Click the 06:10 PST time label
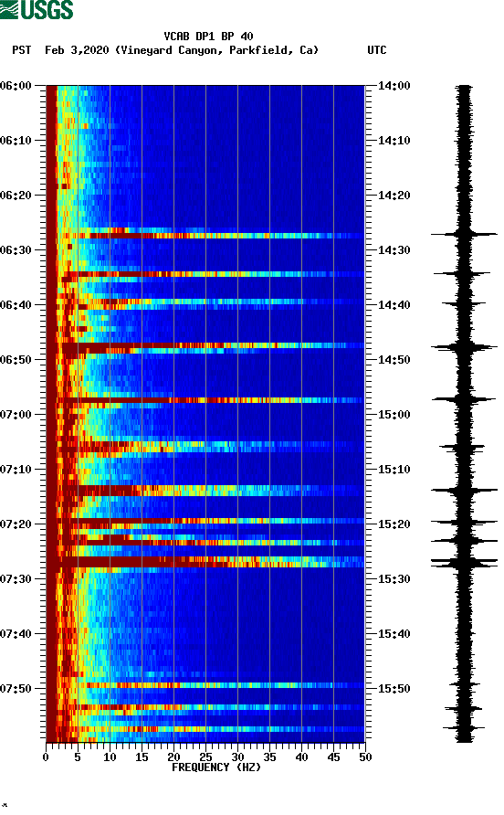Screen dimensions: 504x815 (16, 141)
